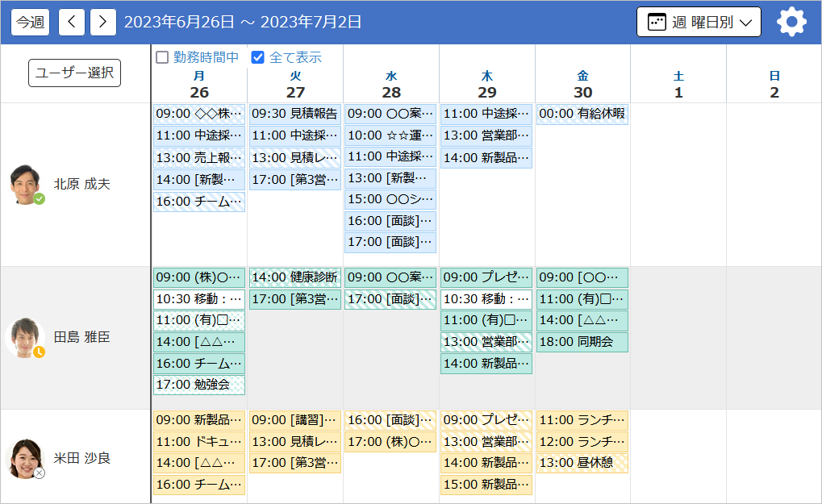The width and height of the screenshot is (822, 504).
Task: Click 米田沙良's profile photo
Action: coord(27,458)
